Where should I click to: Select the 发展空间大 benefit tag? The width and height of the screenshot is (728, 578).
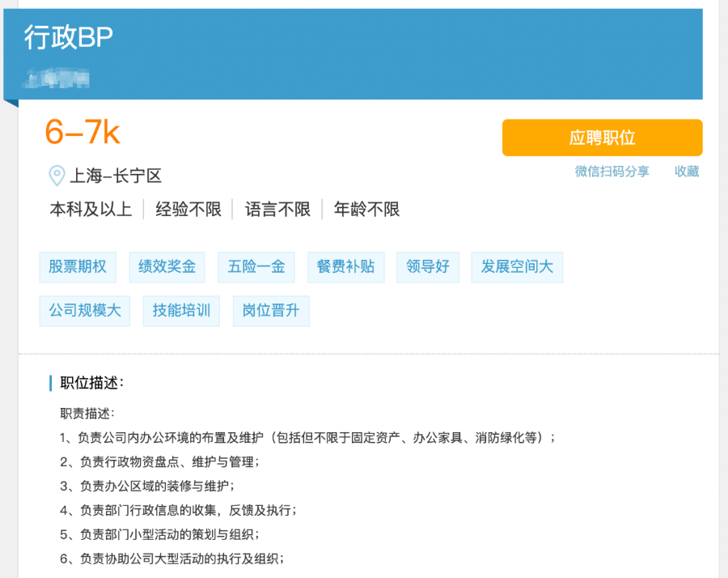[517, 267]
